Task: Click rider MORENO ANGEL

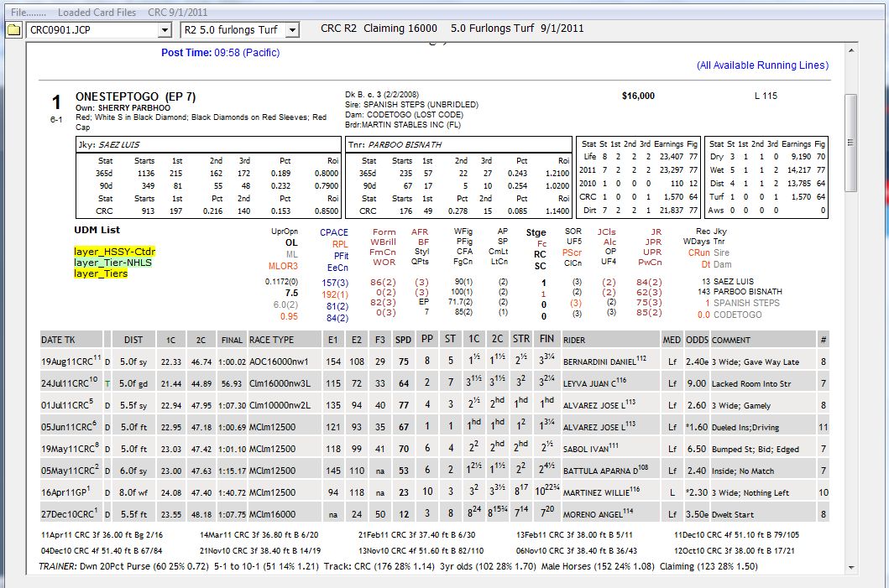Action: [x=599, y=514]
